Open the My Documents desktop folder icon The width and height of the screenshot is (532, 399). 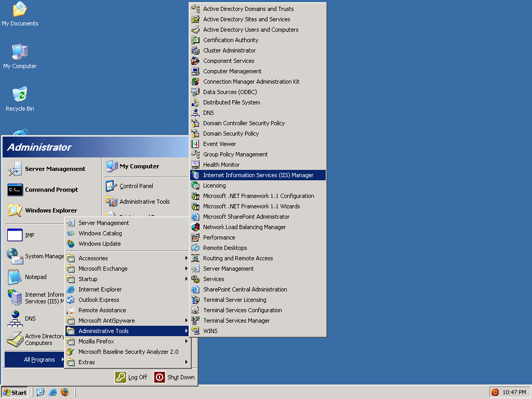click(x=20, y=10)
